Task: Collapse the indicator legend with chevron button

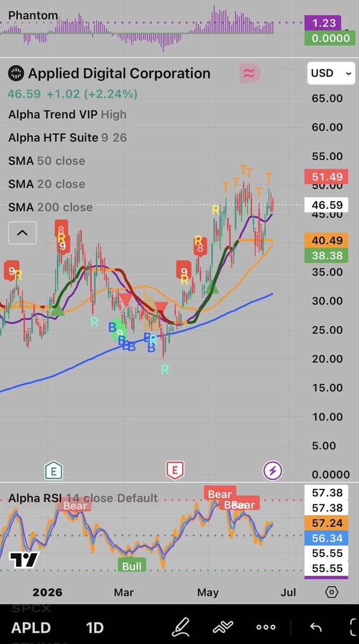Action: point(22,233)
